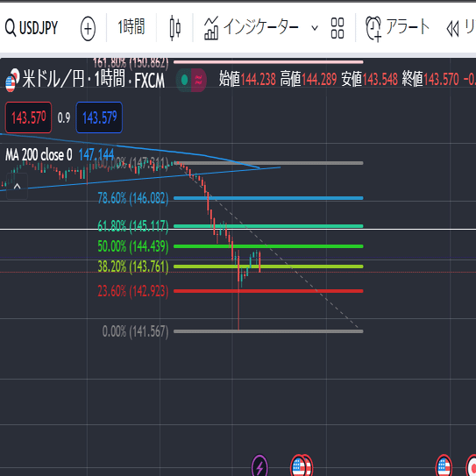This screenshot has width=476, height=476.
Task: Click the 高値144.289 high value
Action: [309, 79]
